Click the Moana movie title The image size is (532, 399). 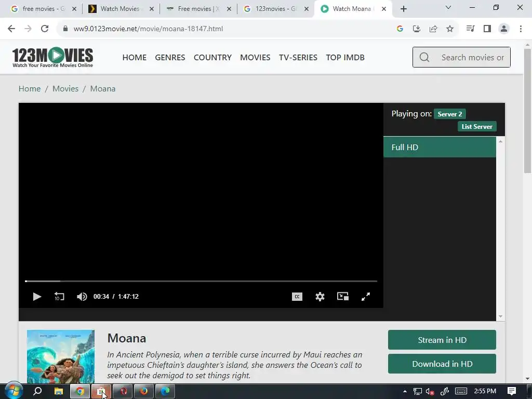tap(127, 338)
